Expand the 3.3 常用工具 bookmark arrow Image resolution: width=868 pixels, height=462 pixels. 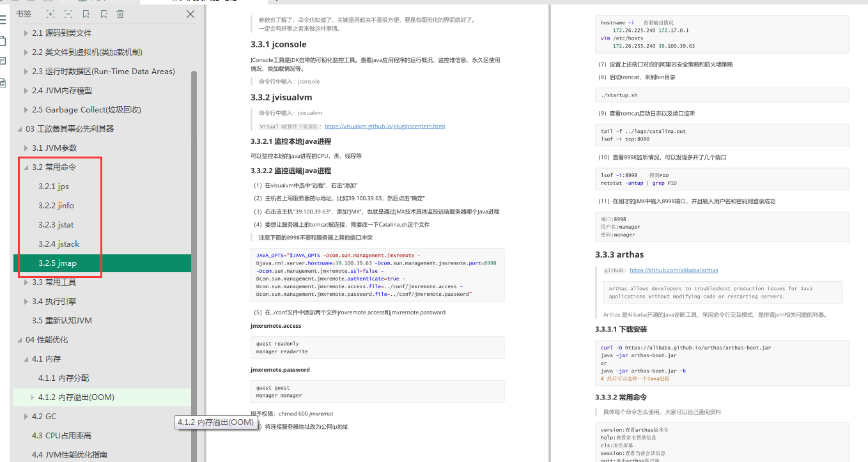click(x=26, y=282)
